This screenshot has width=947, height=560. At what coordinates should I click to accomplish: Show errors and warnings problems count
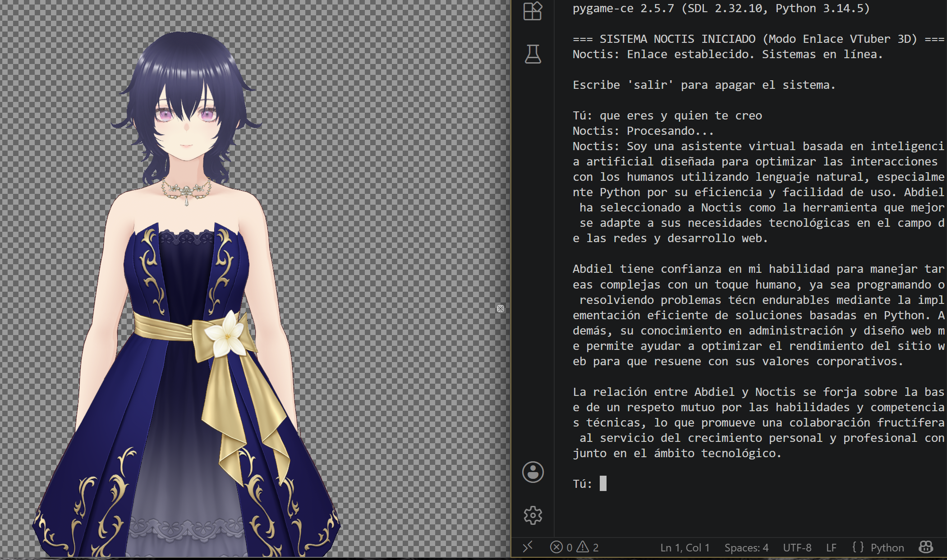point(575,547)
